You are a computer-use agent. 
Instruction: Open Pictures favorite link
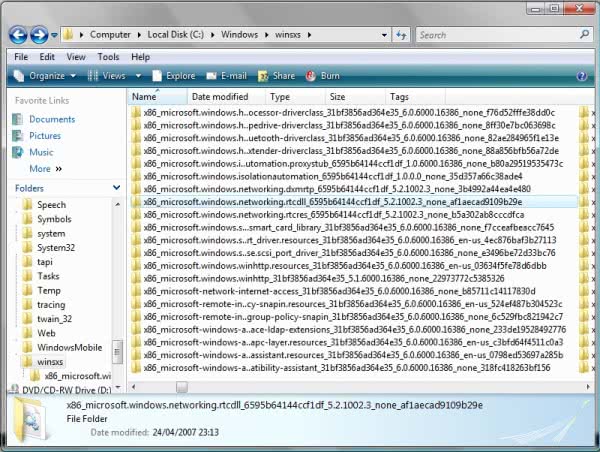tap(45, 136)
